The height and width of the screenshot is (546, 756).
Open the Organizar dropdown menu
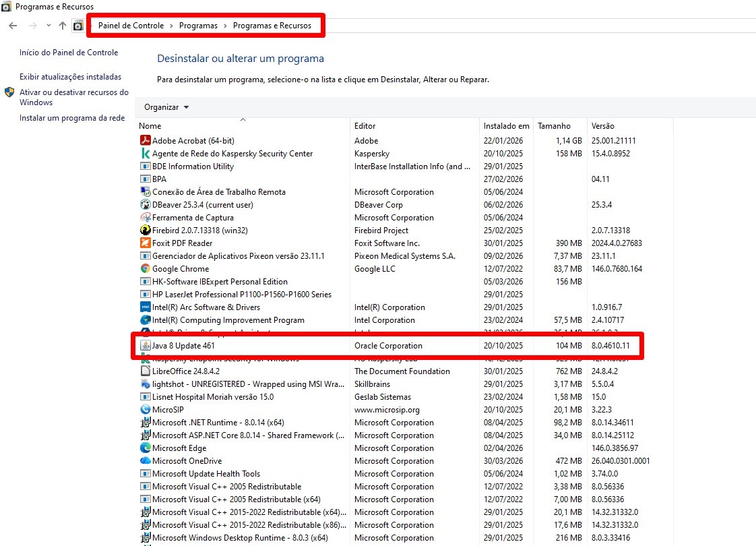click(x=166, y=107)
